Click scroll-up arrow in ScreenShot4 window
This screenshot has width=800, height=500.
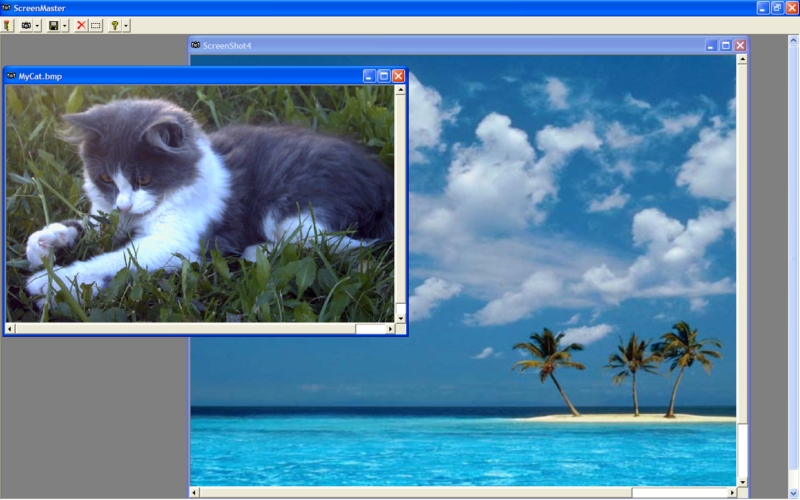pyautogui.click(x=741, y=59)
